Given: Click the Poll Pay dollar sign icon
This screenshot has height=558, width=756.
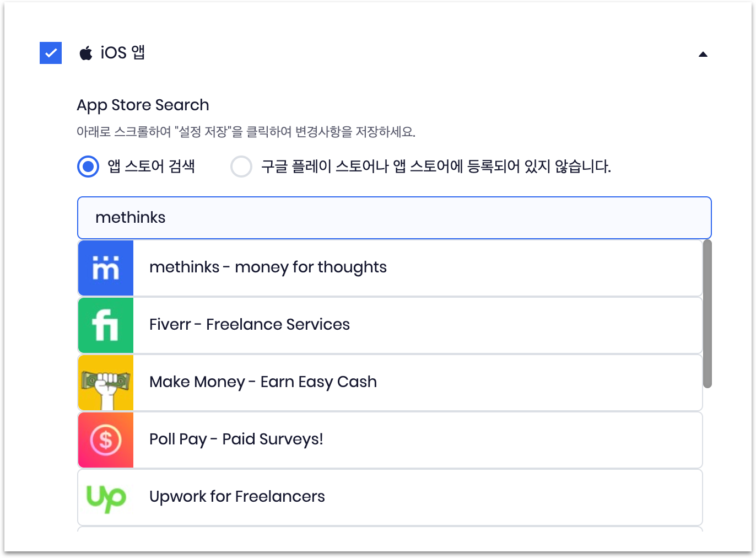Looking at the screenshot, I should 105,439.
